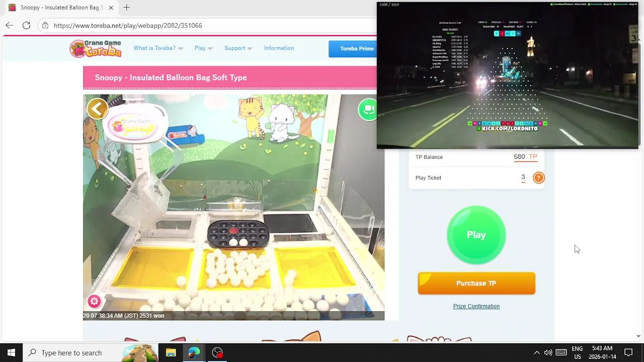Click the page scrollbar down arrow
The width and height of the screenshot is (644, 362).
coord(638,336)
